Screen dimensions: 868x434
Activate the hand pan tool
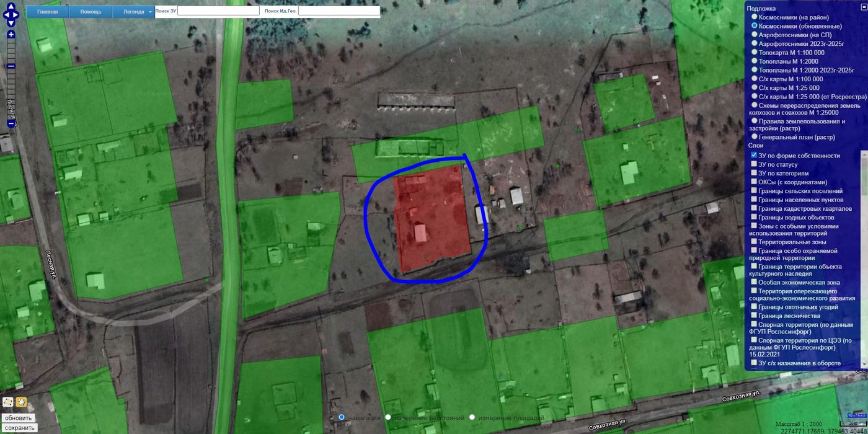click(x=21, y=402)
